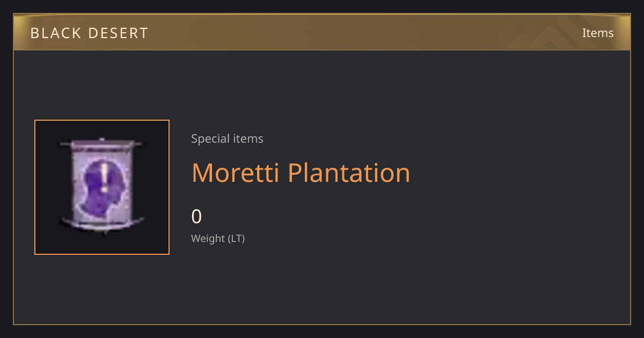The height and width of the screenshot is (338, 644).
Task: Select the word Plantation in item title
Action: tap(349, 173)
